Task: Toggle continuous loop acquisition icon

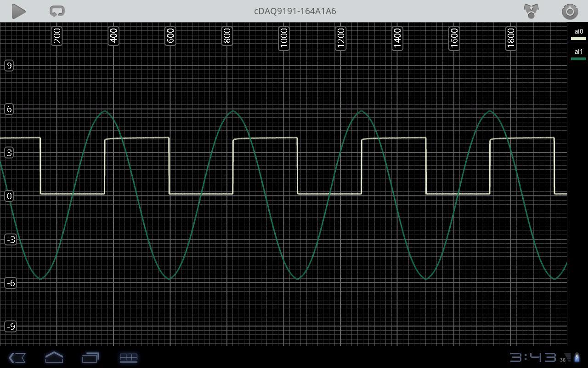Action: (57, 11)
